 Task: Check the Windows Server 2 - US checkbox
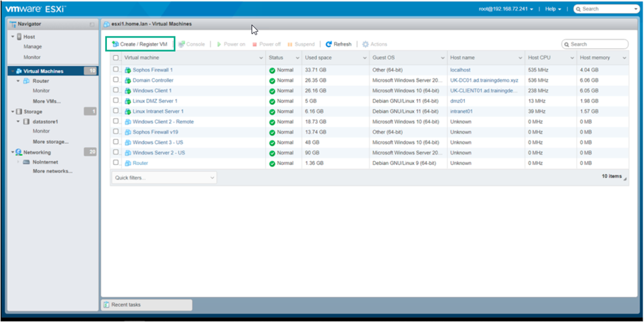(116, 152)
